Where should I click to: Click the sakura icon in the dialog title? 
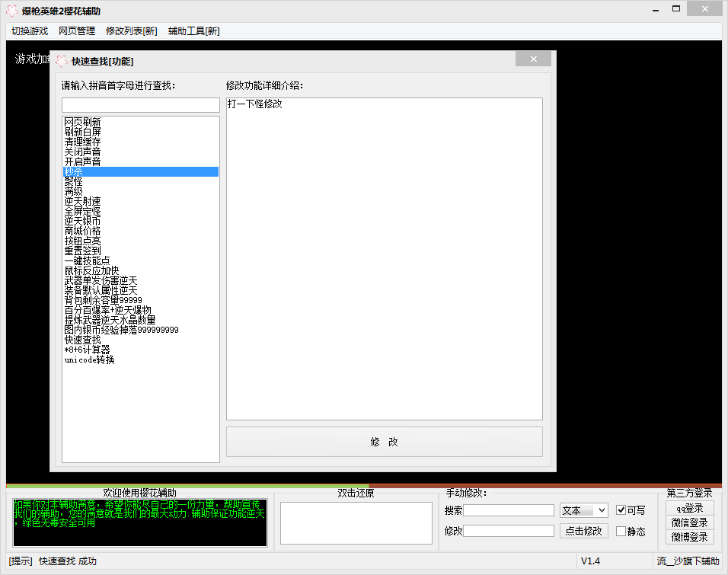pyautogui.click(x=62, y=61)
